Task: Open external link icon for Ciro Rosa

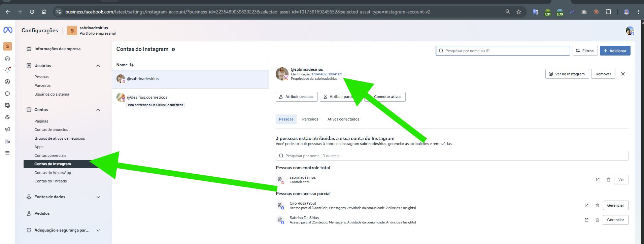Action: coord(586,205)
